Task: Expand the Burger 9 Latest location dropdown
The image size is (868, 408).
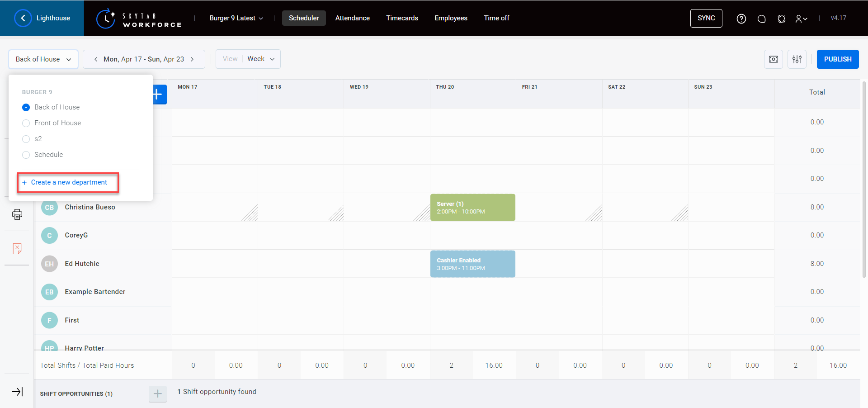Action: pyautogui.click(x=236, y=18)
